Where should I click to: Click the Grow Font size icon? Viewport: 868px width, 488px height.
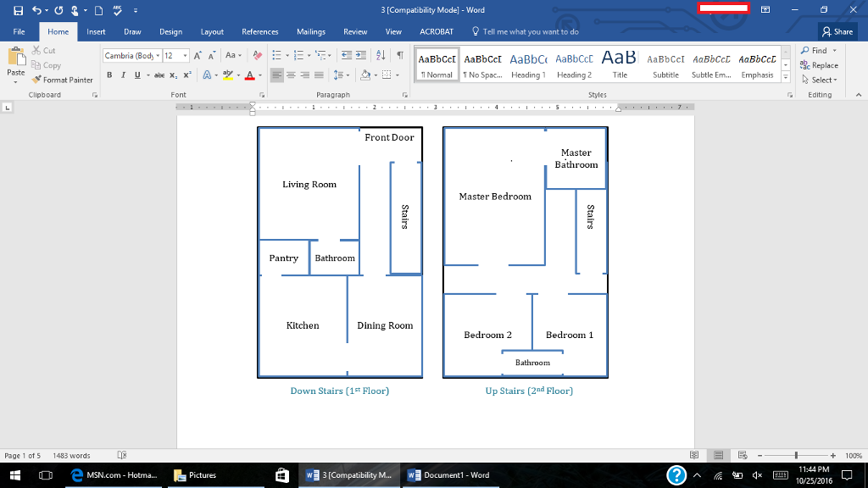pyautogui.click(x=198, y=56)
